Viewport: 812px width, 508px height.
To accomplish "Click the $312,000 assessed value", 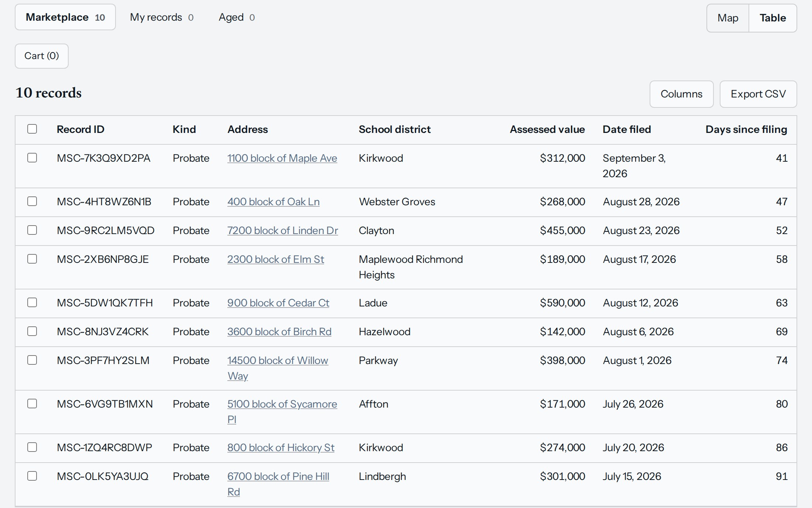I will pos(562,158).
